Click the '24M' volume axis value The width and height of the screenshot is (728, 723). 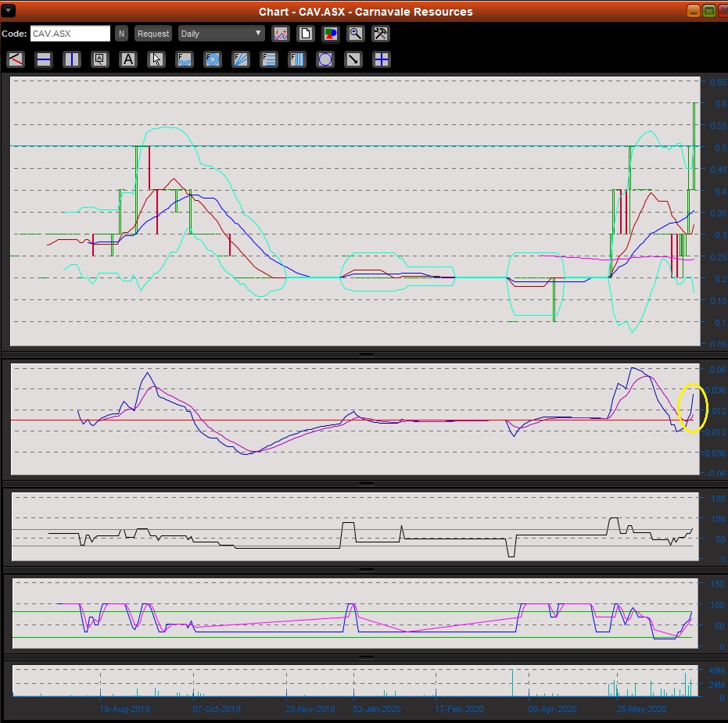pos(716,685)
